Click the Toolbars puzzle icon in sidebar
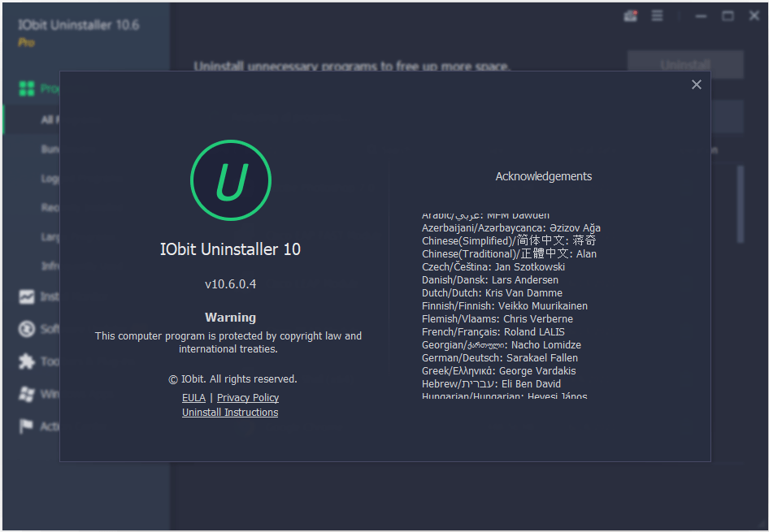769x532 pixels. tap(27, 361)
